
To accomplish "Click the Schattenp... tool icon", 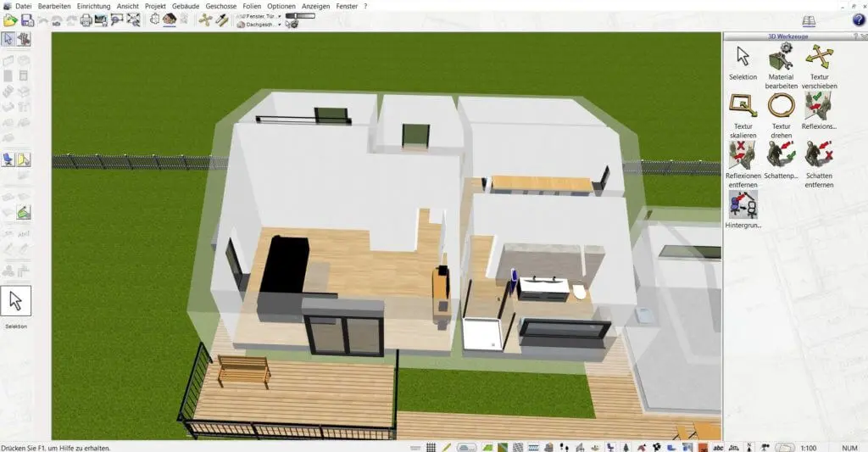I will [781, 159].
